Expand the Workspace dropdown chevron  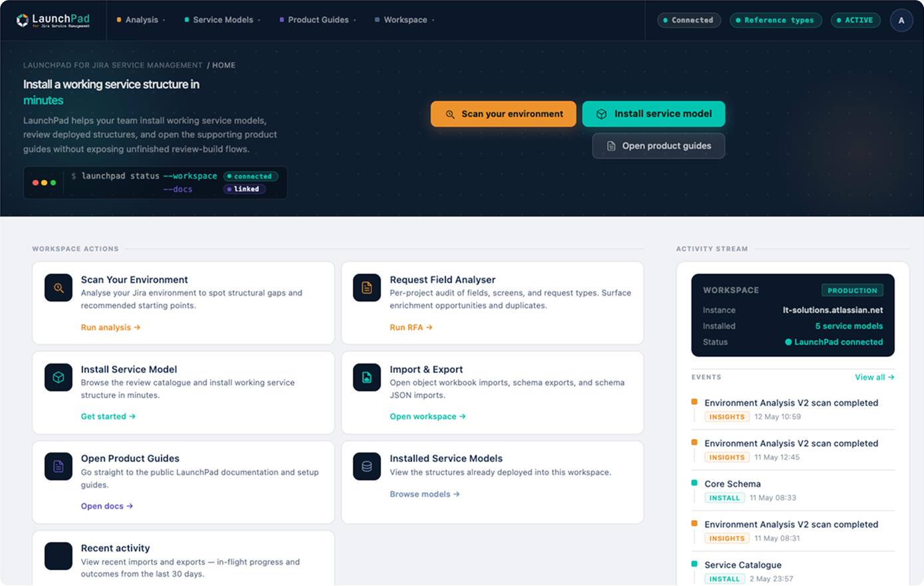433,20
